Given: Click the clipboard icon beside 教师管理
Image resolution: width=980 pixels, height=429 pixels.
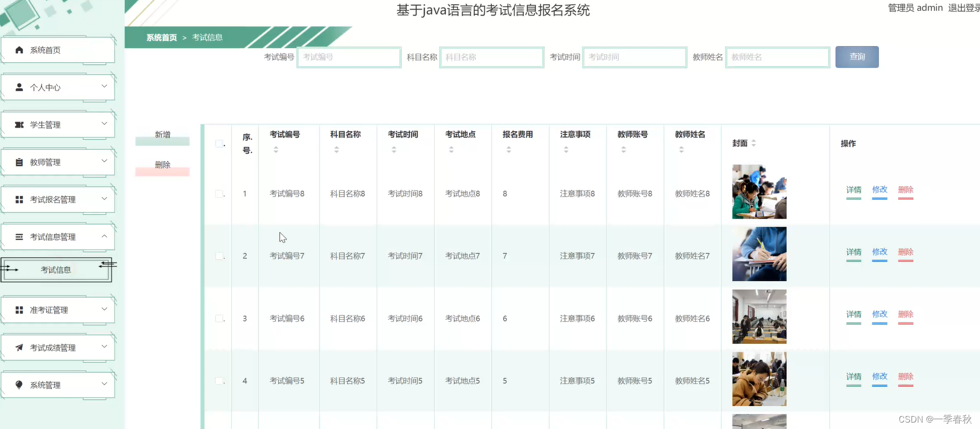Looking at the screenshot, I should pos(19,162).
